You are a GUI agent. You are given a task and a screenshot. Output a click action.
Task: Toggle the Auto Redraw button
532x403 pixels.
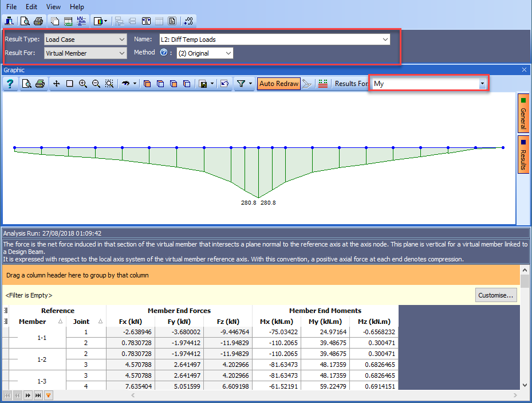279,84
